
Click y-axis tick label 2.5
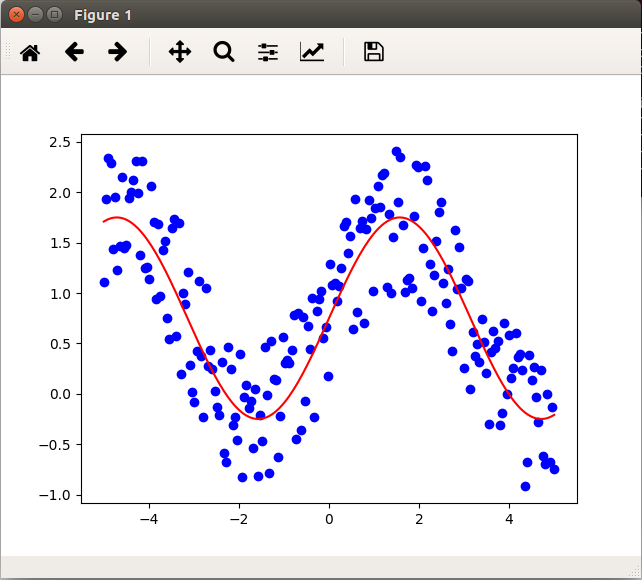(x=60, y=142)
